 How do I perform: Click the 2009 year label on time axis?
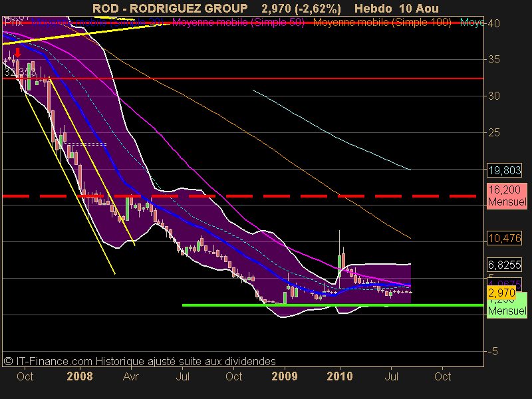[285, 376]
